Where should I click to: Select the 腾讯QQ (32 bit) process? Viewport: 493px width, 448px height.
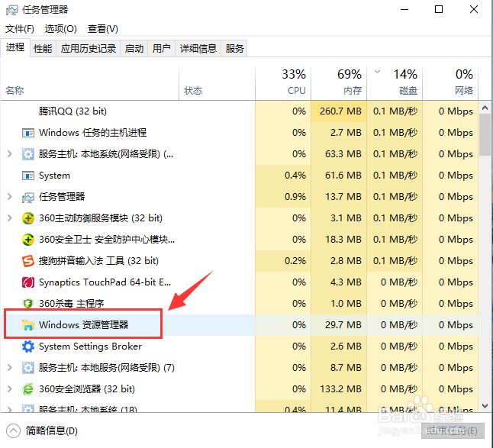tap(72, 111)
